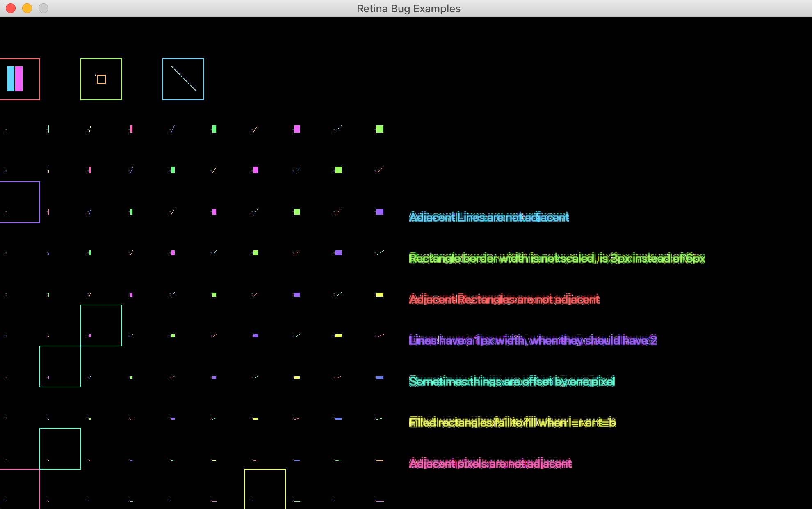Click the blue vertical bar swatch top-left

10,79
